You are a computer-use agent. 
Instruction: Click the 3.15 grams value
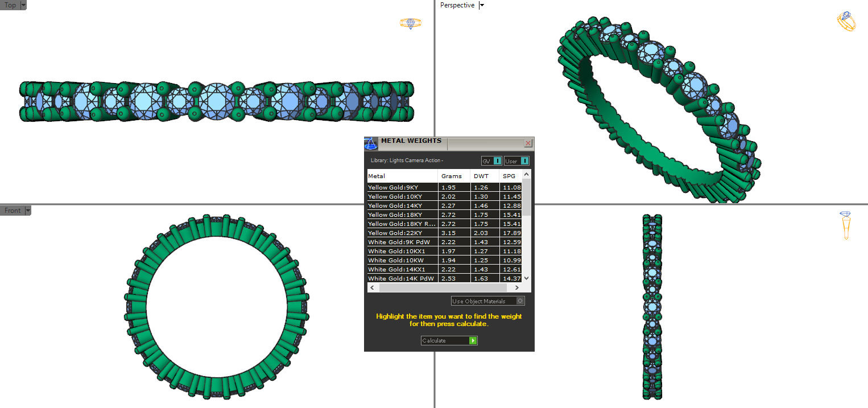click(x=448, y=233)
